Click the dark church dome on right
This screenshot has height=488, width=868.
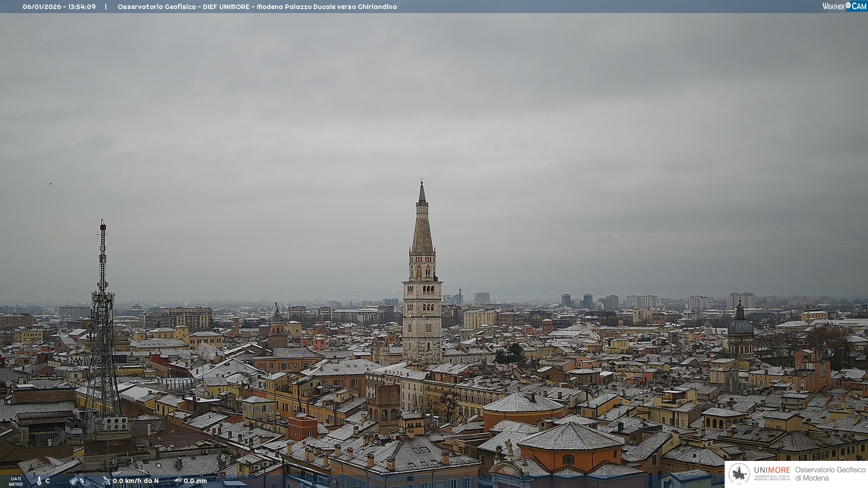coord(741,325)
